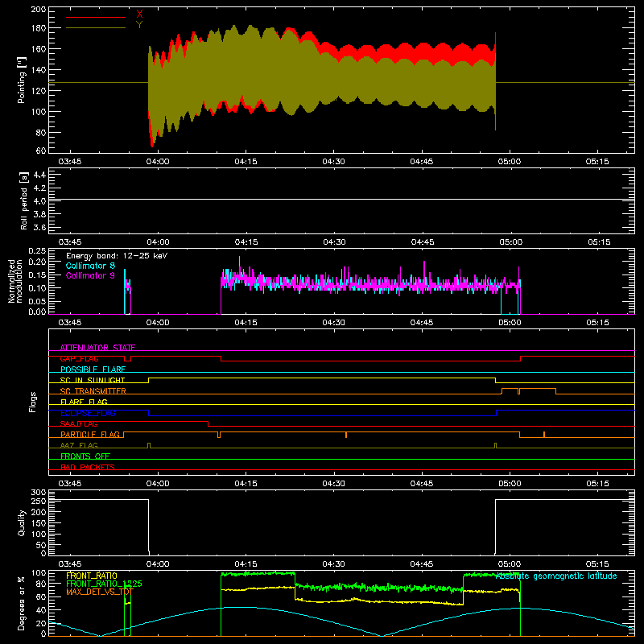The image size is (644, 644).
Task: Click the 3.8 tick on the Roll period axis
Action: 39,214
